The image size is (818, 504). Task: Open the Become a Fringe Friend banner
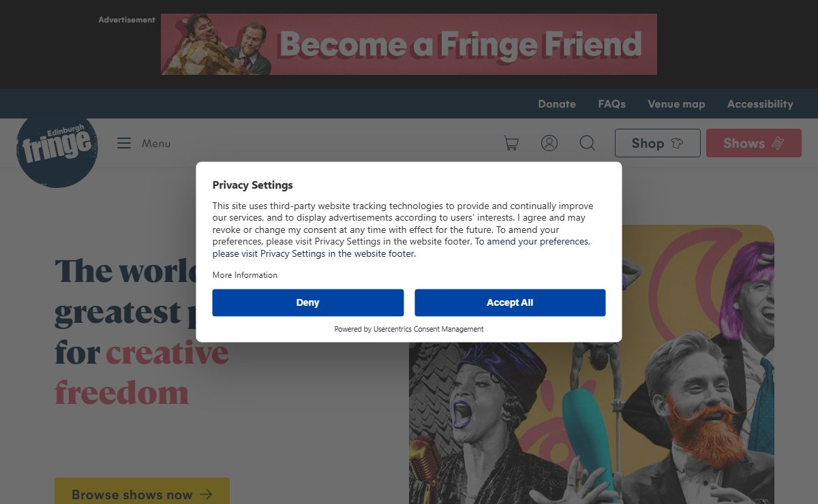[409, 44]
